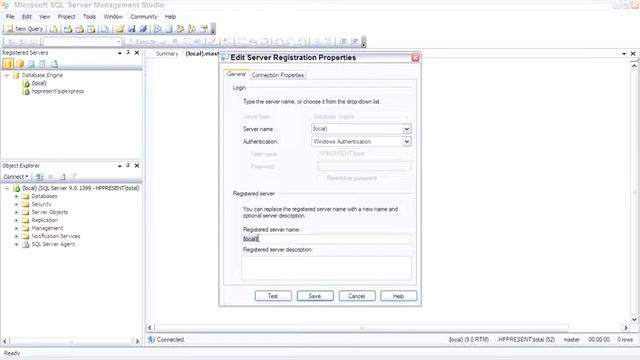Open the Help menu
The width and height of the screenshot is (640, 360).
pos(170,17)
